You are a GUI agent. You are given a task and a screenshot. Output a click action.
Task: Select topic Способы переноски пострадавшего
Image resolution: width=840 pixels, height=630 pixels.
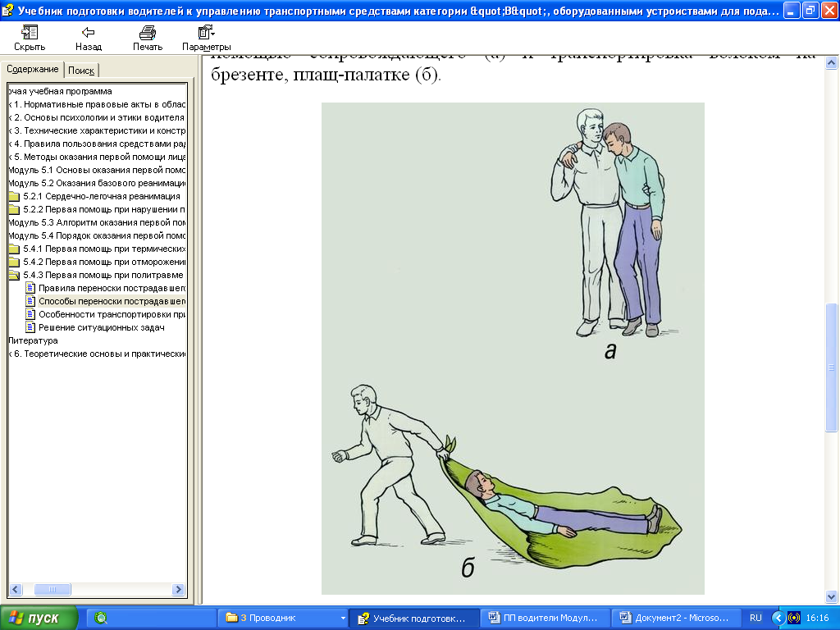pyautogui.click(x=112, y=301)
